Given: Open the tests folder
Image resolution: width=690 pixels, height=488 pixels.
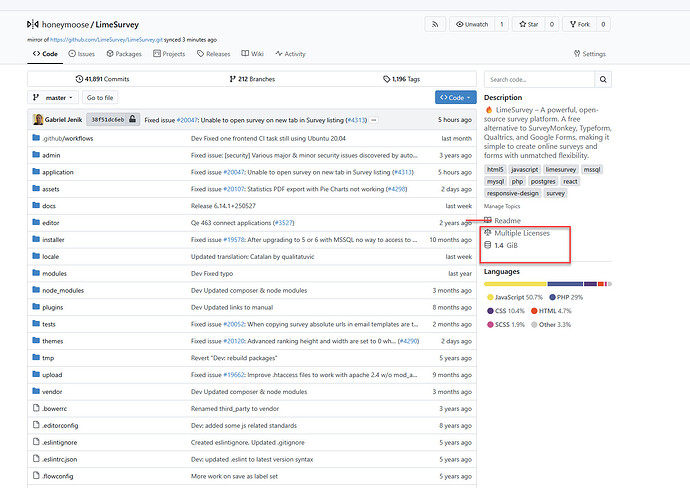Looking at the screenshot, I should (49, 324).
